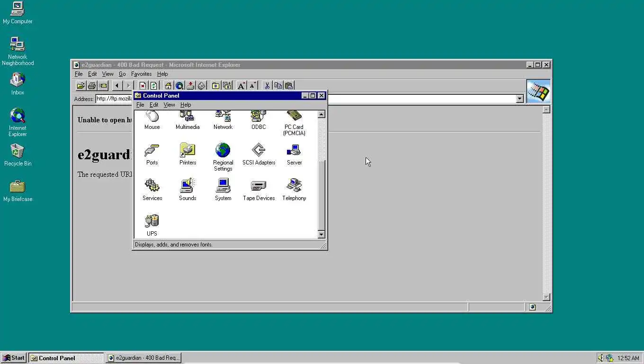Select the Recycle Bin desktop icon

point(18,155)
